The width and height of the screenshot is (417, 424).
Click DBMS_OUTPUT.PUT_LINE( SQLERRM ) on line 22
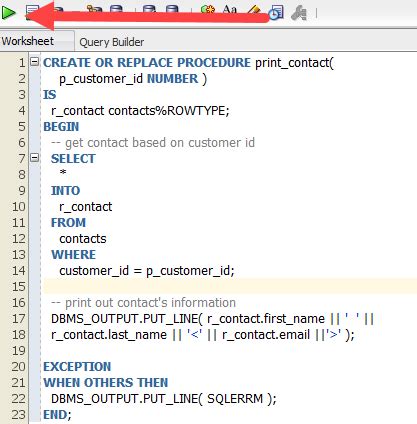161,399
